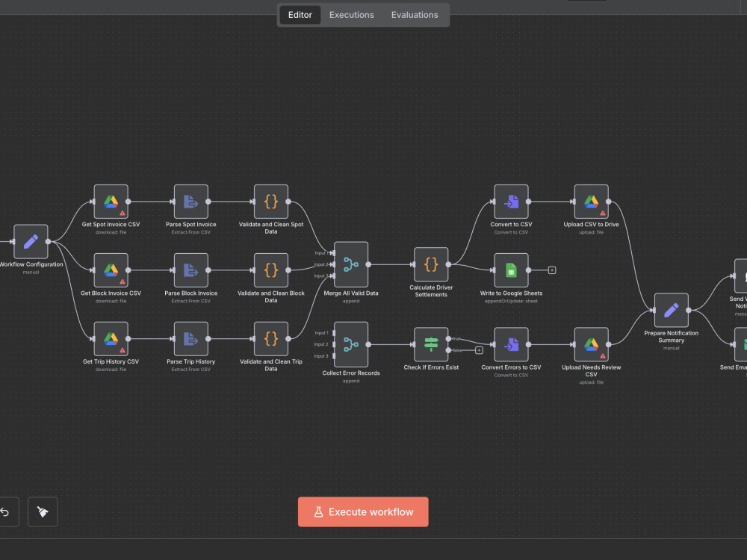Open the Parse Block Invoice node

[x=191, y=270]
